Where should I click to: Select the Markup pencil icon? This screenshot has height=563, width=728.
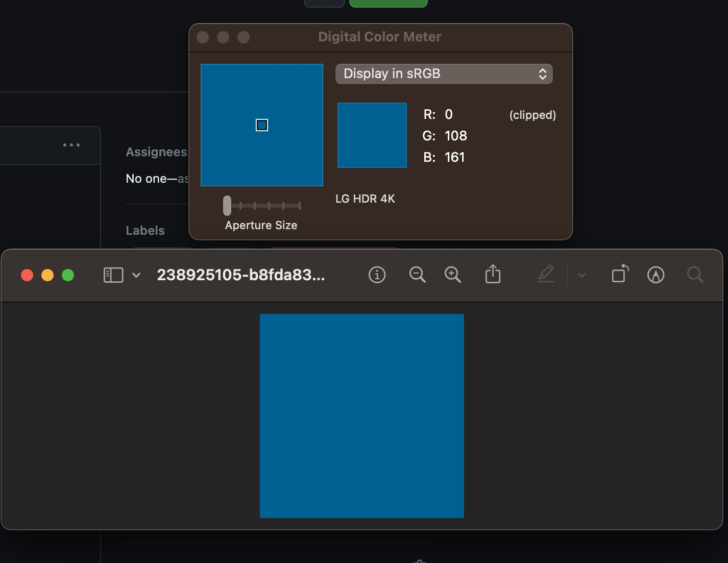546,275
